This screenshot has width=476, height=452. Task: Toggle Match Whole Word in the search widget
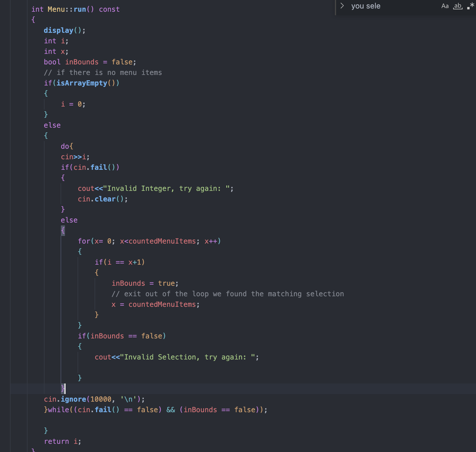click(x=457, y=6)
